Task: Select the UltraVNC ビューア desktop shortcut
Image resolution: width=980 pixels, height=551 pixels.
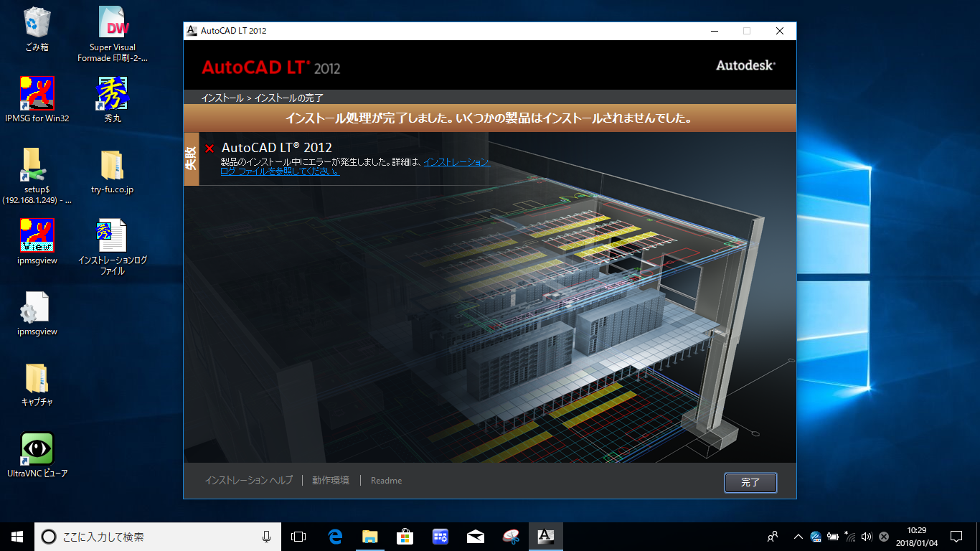Action: [x=37, y=455]
